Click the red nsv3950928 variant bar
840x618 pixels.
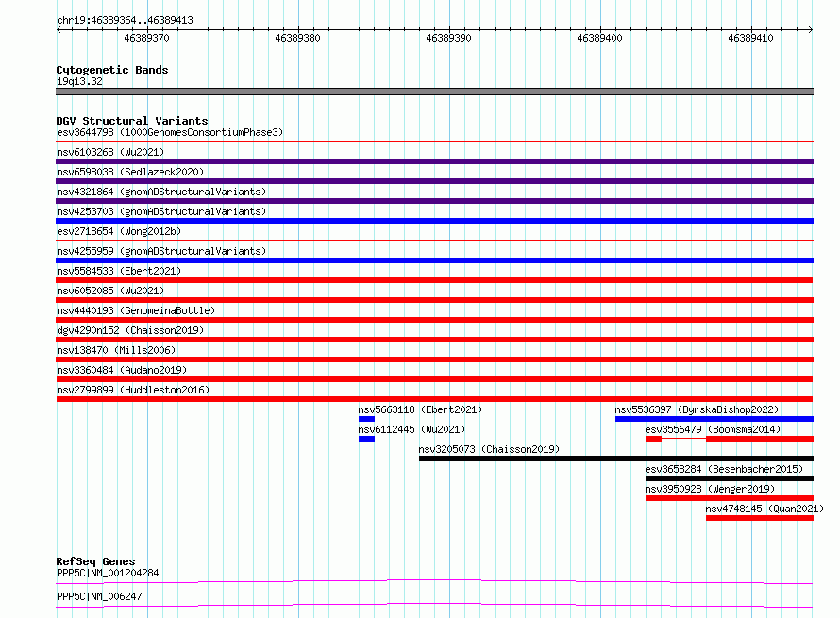[730, 498]
